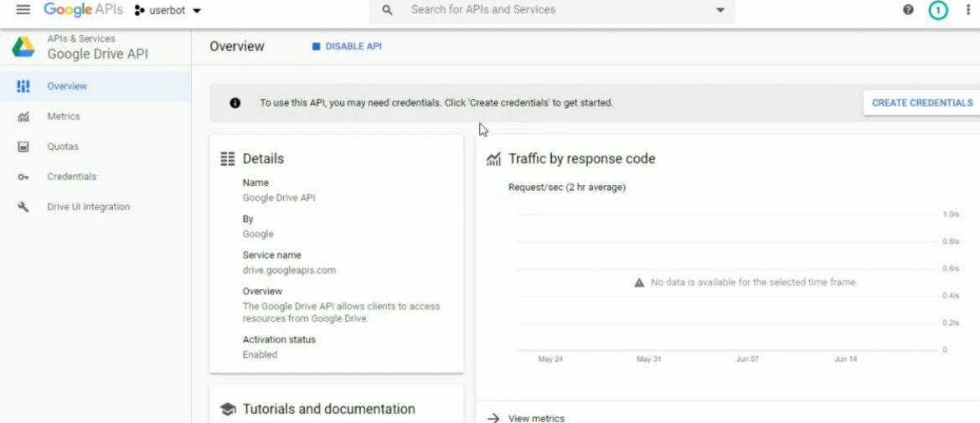Click the Google Drive triangle icon
The image size is (980, 423).
click(x=23, y=47)
